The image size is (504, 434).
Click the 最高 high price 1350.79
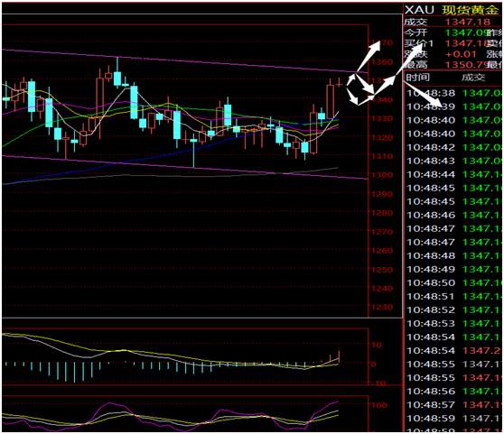[466, 65]
